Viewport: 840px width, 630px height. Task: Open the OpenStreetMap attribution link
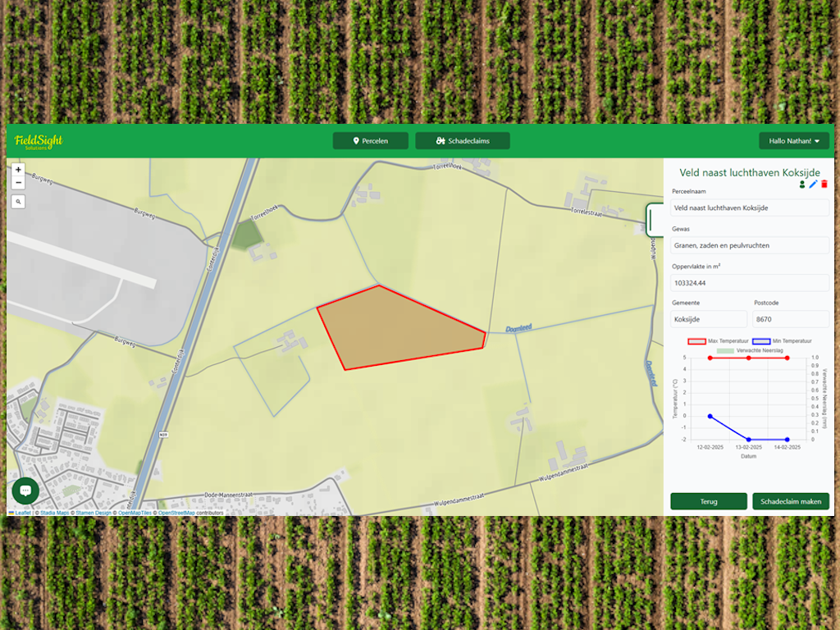pyautogui.click(x=176, y=513)
